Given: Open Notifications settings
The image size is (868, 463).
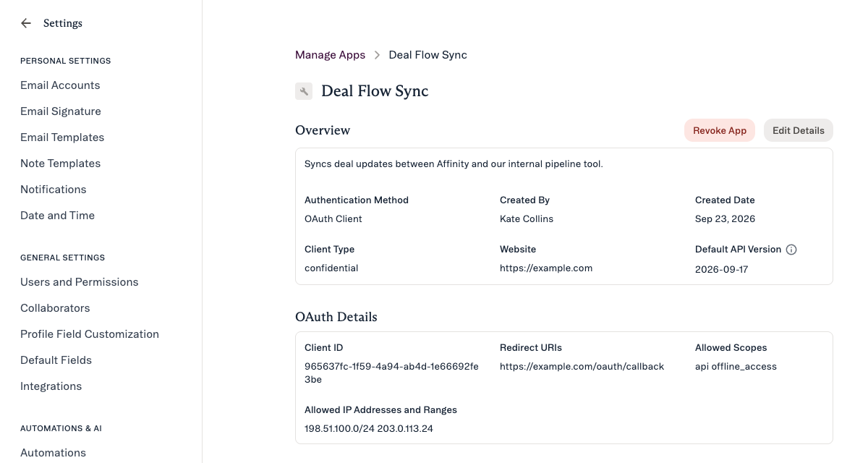Looking at the screenshot, I should (x=54, y=190).
